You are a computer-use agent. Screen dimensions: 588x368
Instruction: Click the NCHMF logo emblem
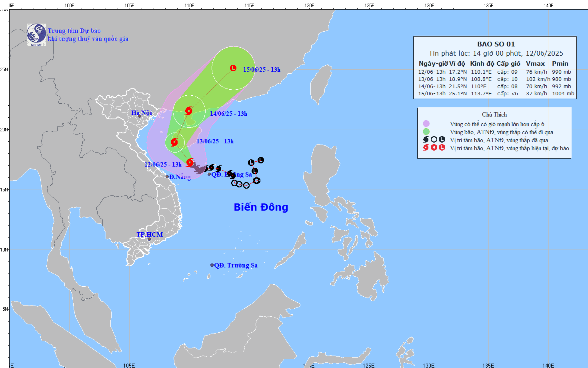36,35
